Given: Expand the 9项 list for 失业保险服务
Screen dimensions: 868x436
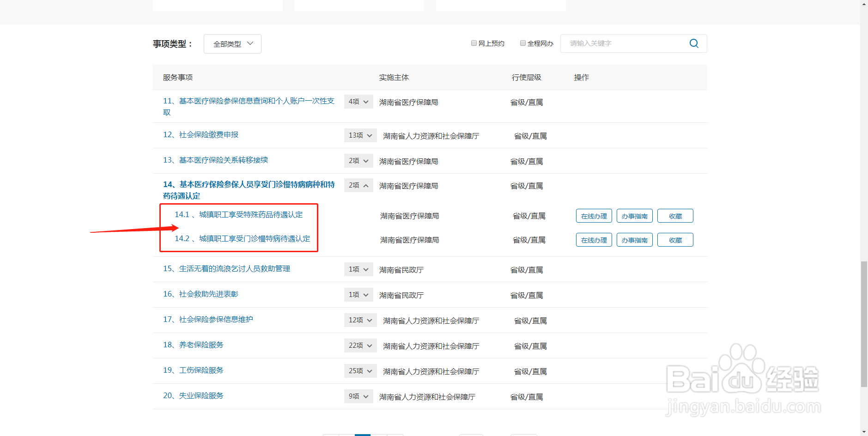Looking at the screenshot, I should [358, 396].
